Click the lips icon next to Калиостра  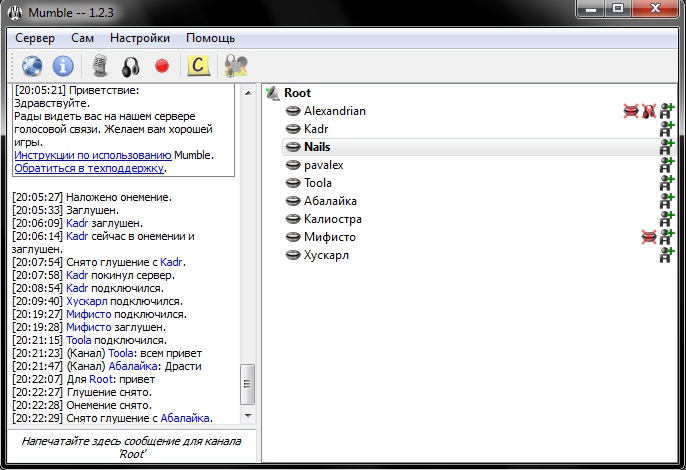coord(293,219)
